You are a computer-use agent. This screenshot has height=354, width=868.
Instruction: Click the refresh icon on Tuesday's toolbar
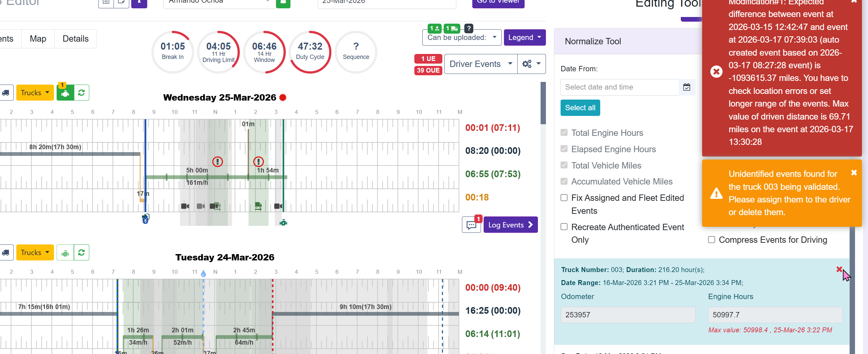click(82, 253)
